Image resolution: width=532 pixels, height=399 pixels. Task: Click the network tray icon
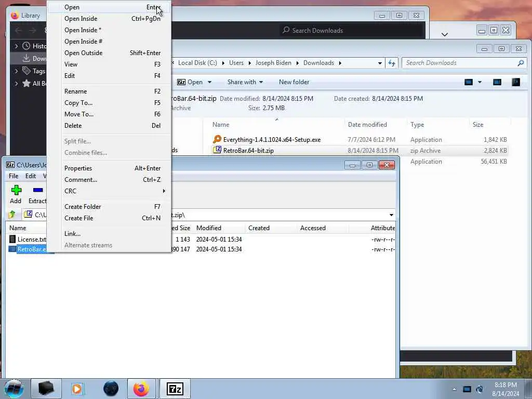coord(467,389)
